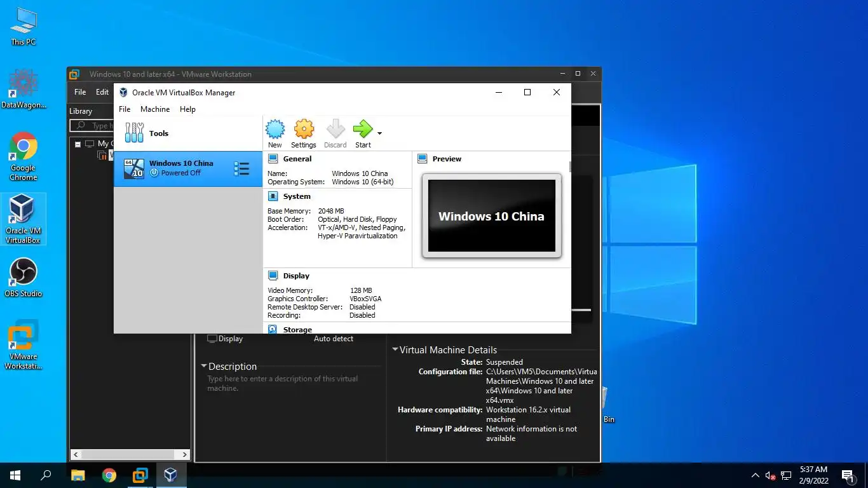
Task: Switch to VMware Workstation taskbar icon
Action: (140, 475)
